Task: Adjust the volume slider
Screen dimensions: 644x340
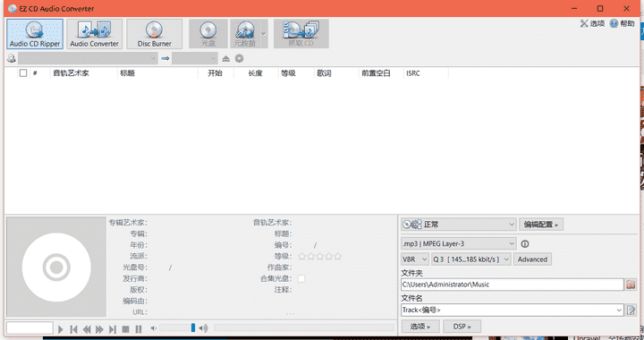Action: (x=177, y=327)
